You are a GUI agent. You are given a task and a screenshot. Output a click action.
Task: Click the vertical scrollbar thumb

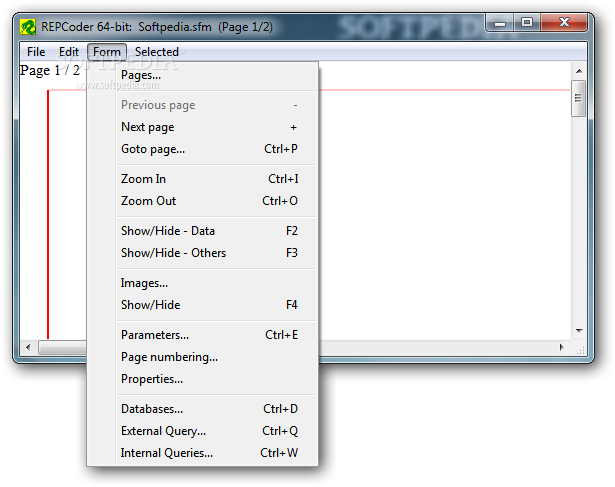pyautogui.click(x=579, y=98)
